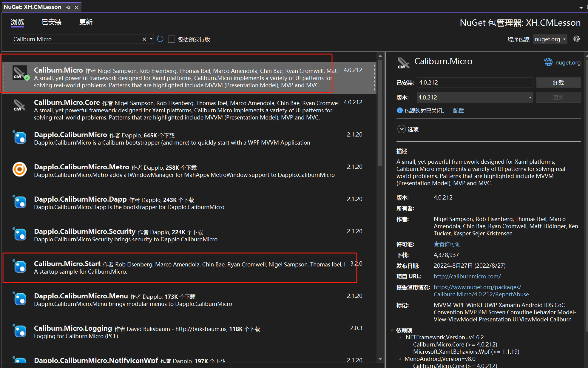Image resolution: width=588 pixels, height=368 pixels.
Task: Open the version 4.0.212 dropdown
Action: (530, 97)
